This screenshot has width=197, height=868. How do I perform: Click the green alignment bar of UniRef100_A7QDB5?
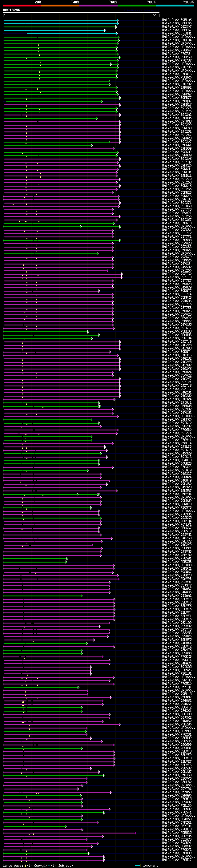pyautogui.click(x=50, y=118)
